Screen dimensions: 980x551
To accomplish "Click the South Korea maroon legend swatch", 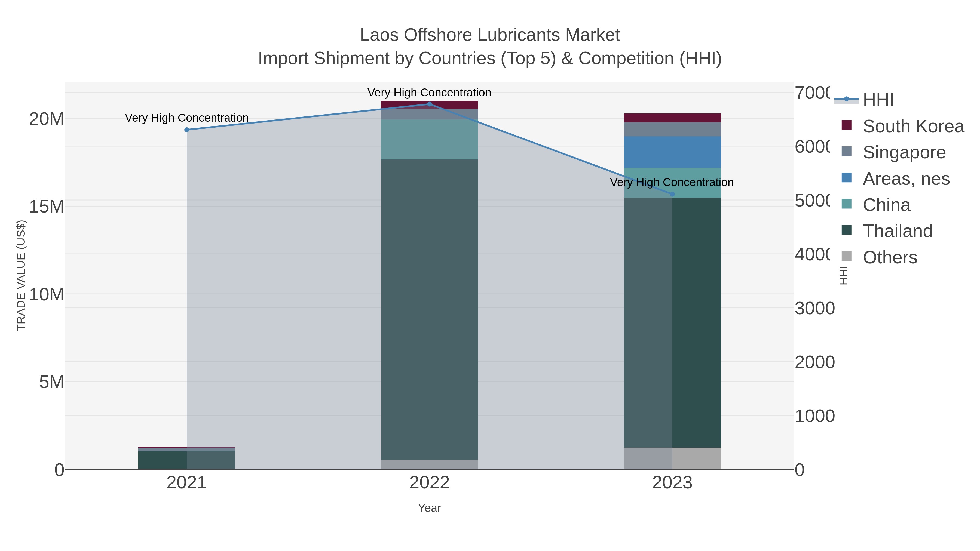I will 846,125.
